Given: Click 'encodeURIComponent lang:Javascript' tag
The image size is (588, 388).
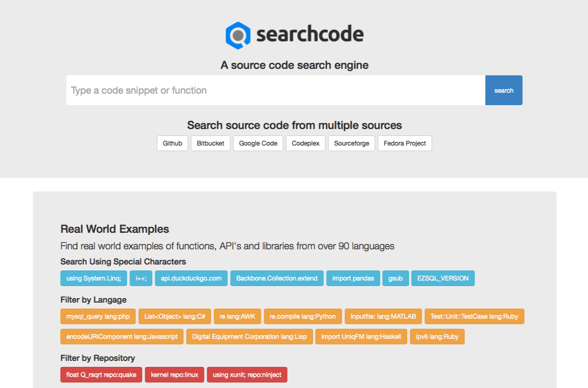Looking at the screenshot, I should point(122,337).
